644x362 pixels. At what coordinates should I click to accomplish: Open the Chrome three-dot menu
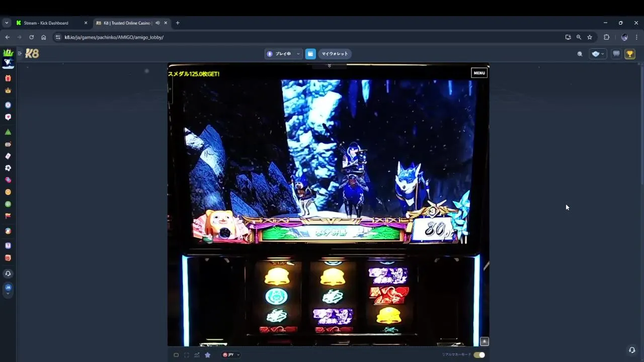636,37
